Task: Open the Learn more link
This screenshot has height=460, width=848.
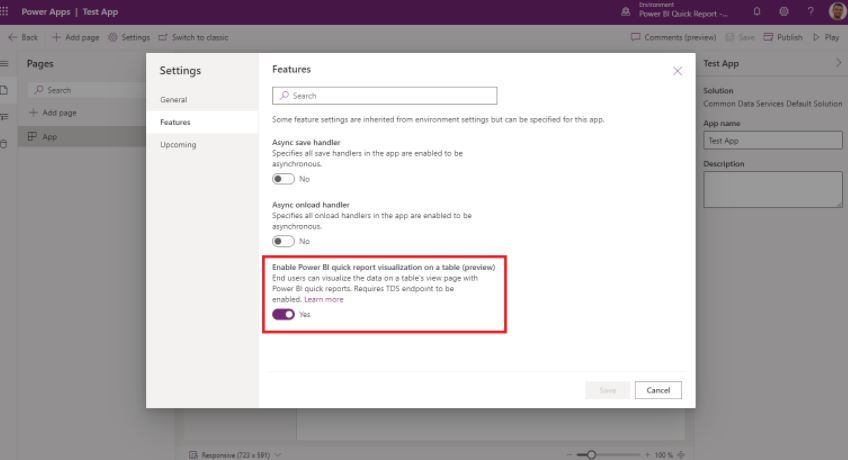Action: (x=323, y=299)
